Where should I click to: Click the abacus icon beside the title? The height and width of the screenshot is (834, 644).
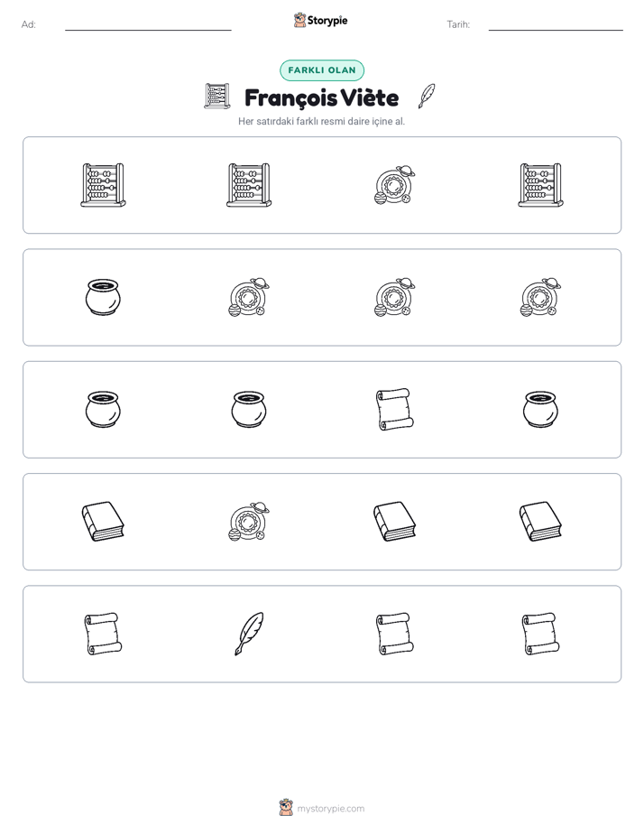point(217,97)
